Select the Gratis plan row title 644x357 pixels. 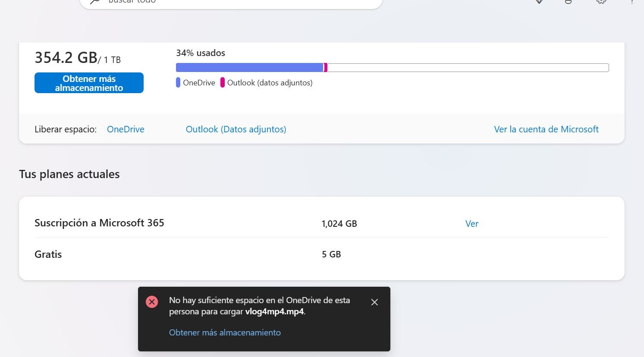(48, 254)
